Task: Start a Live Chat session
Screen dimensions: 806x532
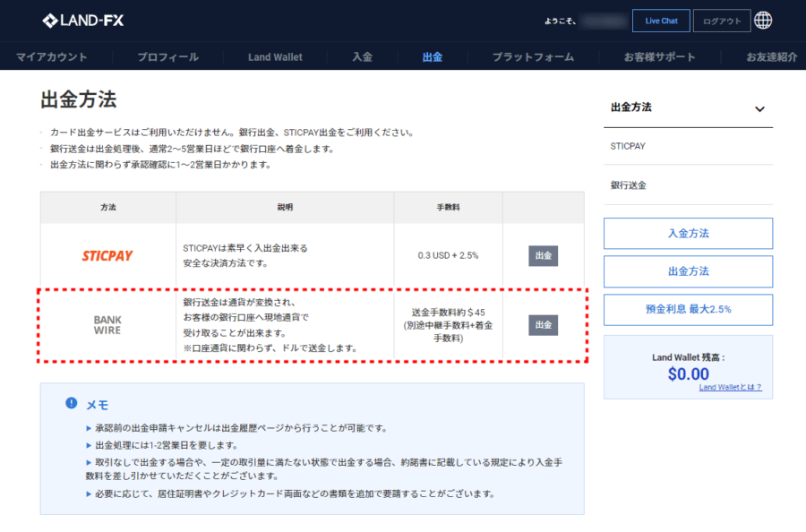Action: [x=661, y=21]
